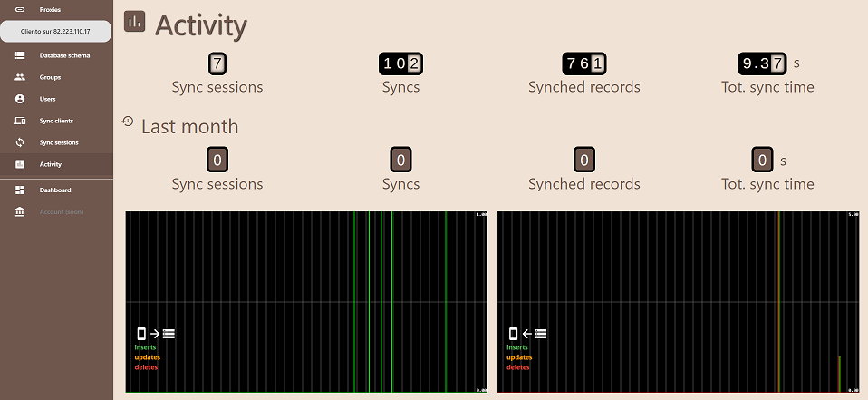Click the Users account icon

point(20,99)
